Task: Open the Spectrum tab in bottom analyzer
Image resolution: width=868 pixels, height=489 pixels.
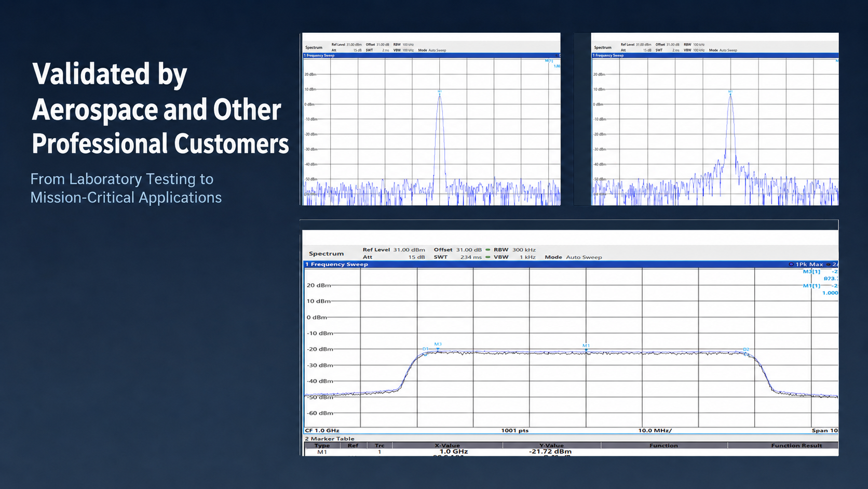Action: click(x=326, y=254)
